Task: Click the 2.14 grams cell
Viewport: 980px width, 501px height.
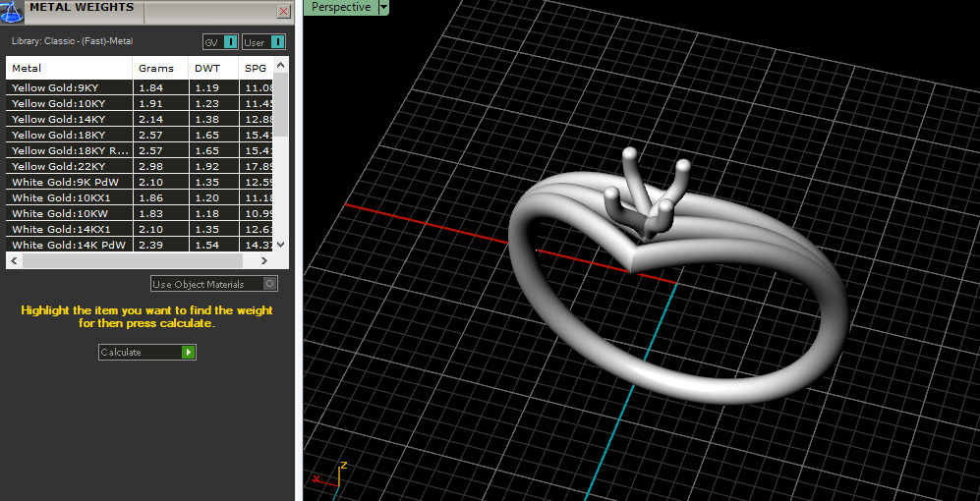Action: (x=160, y=119)
